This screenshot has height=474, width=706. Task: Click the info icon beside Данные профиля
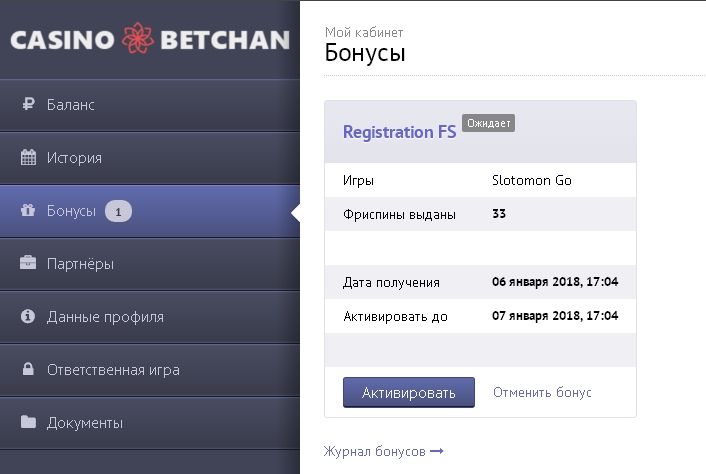click(28, 317)
